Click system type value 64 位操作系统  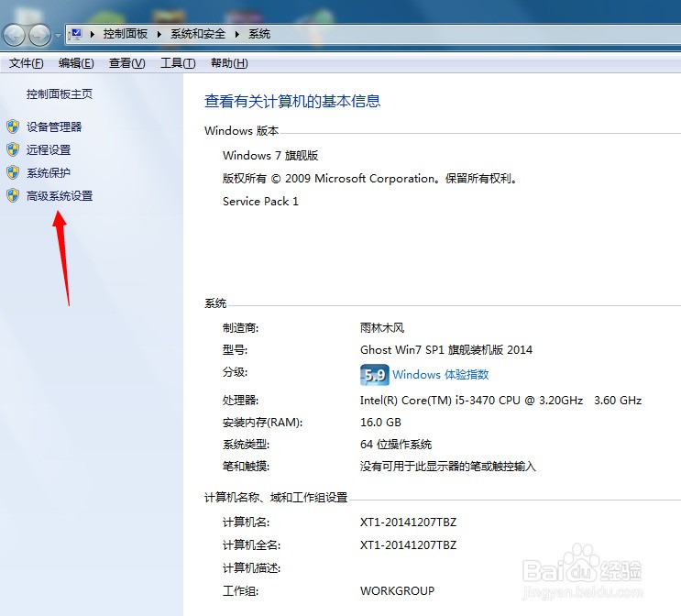tap(396, 445)
